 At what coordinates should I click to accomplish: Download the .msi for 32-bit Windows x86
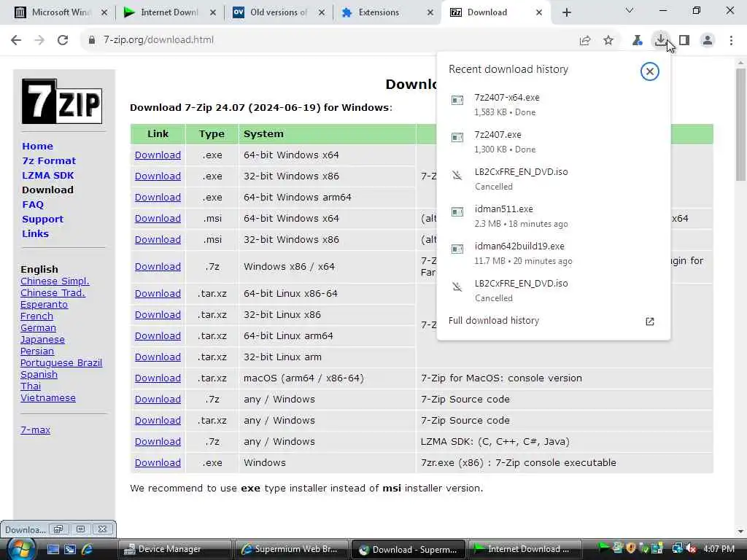(158, 239)
